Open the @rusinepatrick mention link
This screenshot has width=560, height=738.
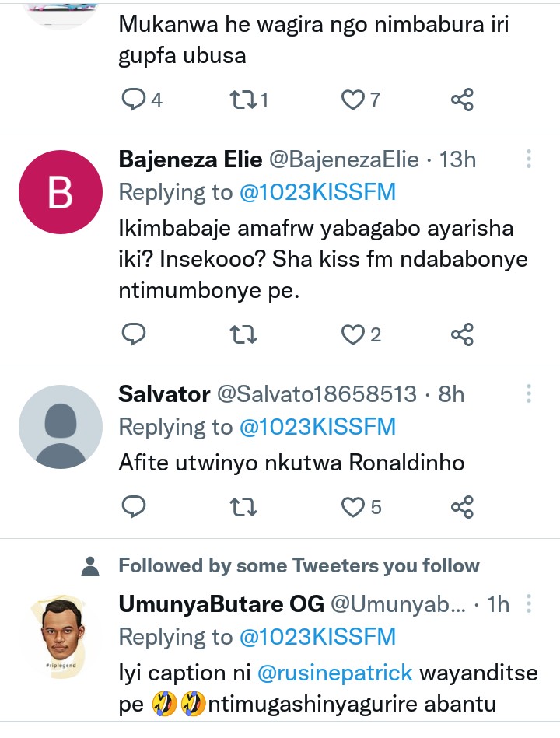(x=334, y=672)
